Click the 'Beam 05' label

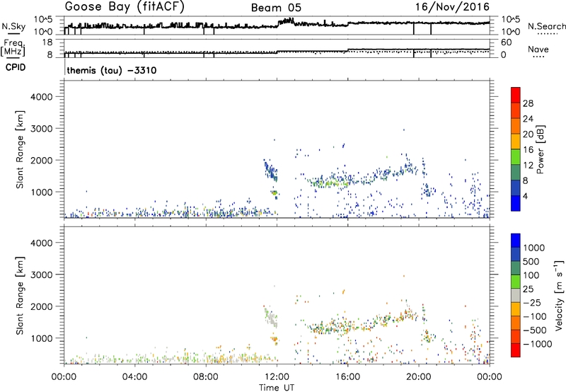276,8
